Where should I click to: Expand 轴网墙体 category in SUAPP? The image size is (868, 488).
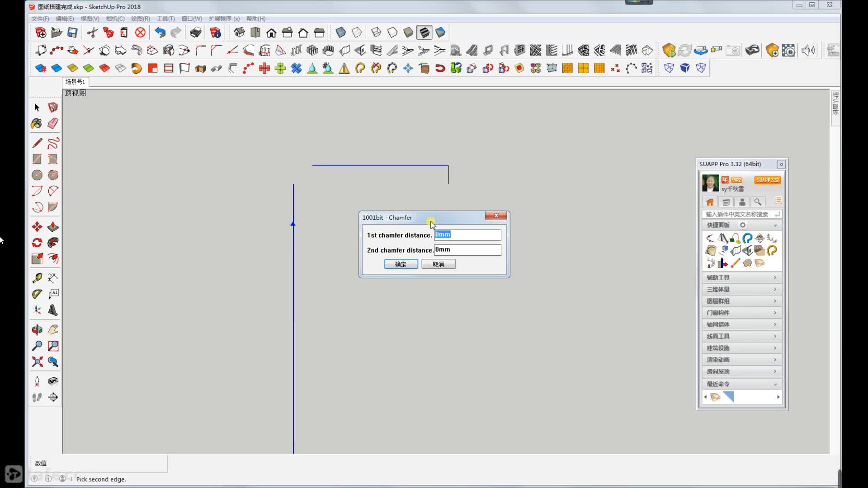click(x=741, y=324)
